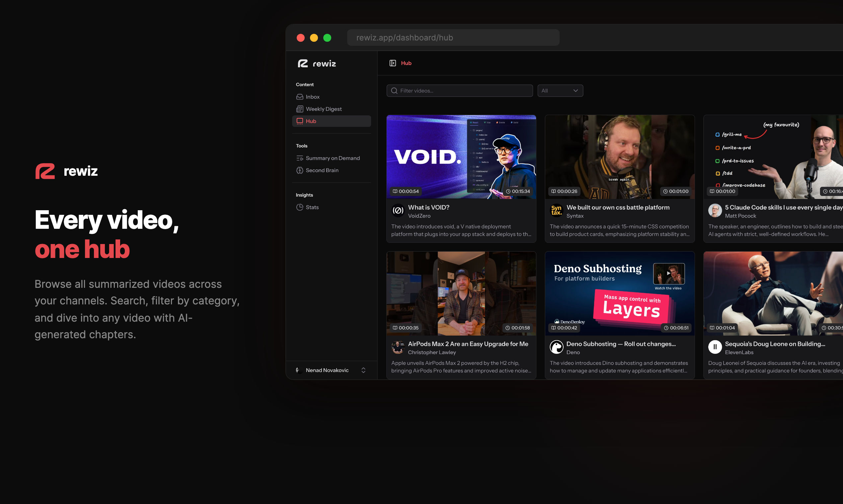Viewport: 843px width, 504px height.
Task: Open the Inbox from the sidebar
Action: (x=312, y=97)
